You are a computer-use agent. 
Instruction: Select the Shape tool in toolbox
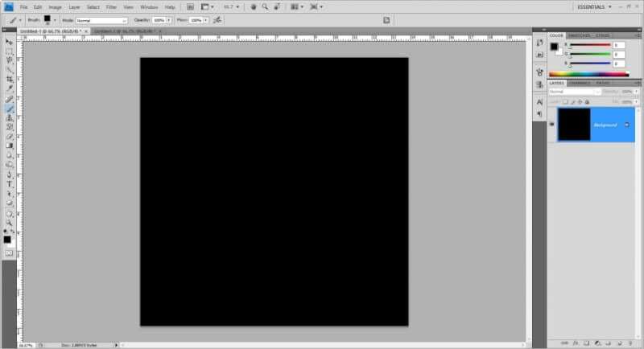tap(9, 203)
